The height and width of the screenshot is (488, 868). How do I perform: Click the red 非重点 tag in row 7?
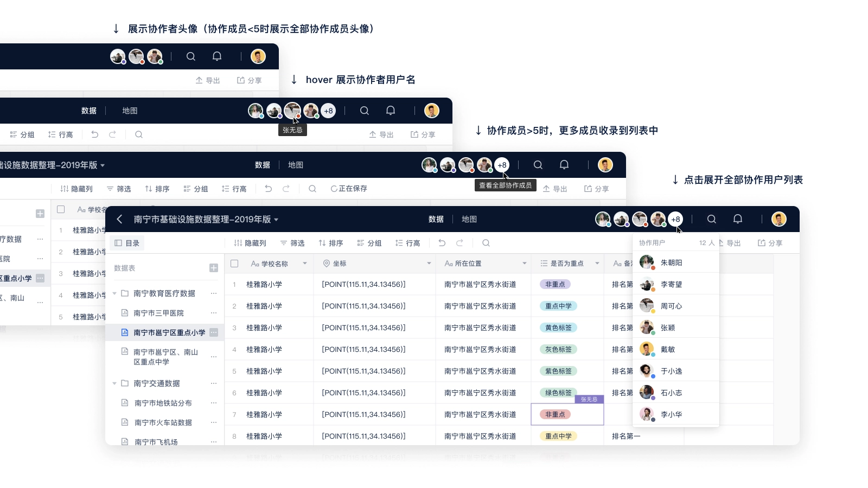tap(555, 414)
